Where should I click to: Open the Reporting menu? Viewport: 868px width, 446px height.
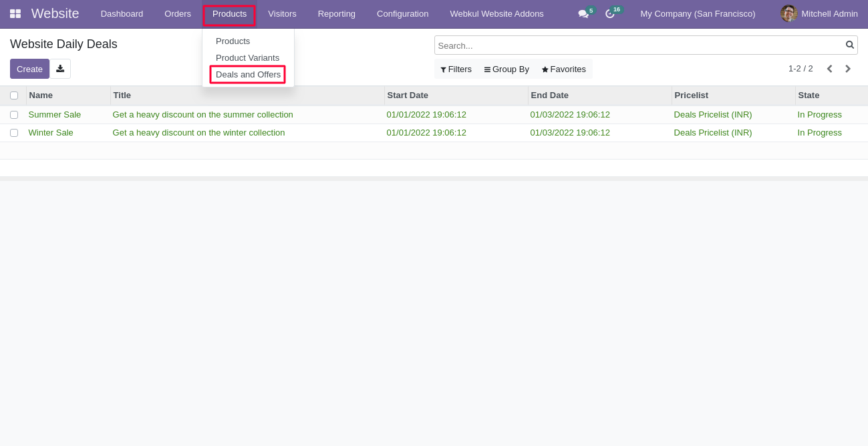[337, 13]
